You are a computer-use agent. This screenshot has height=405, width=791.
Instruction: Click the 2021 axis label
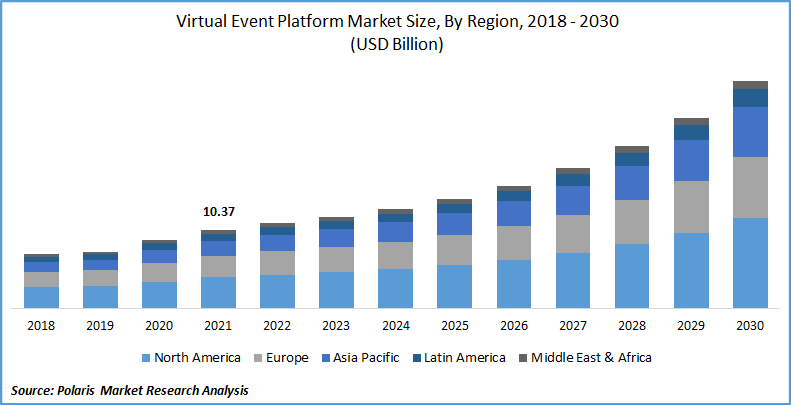point(218,326)
